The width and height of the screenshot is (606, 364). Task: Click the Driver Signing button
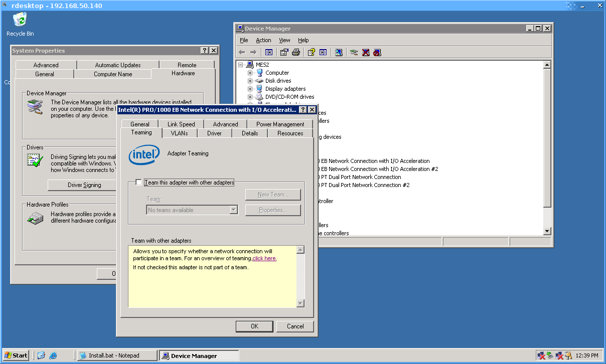pyautogui.click(x=84, y=185)
